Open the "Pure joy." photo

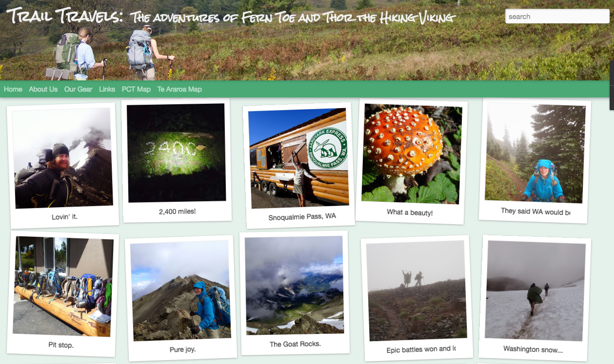(181, 290)
